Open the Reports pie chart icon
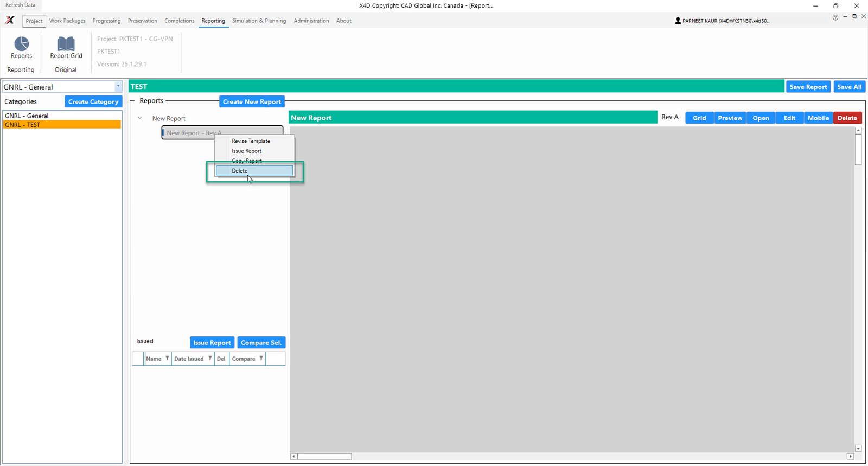The image size is (868, 466). pyautogui.click(x=22, y=44)
